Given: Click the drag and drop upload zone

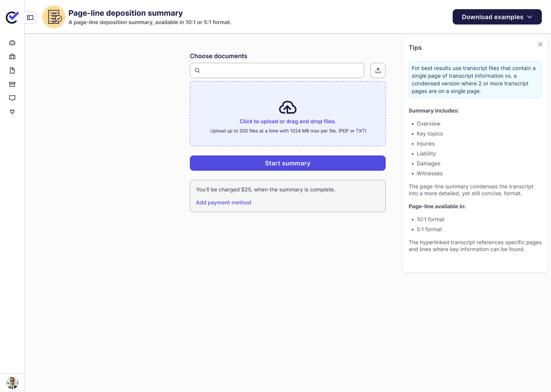Looking at the screenshot, I should [x=288, y=114].
